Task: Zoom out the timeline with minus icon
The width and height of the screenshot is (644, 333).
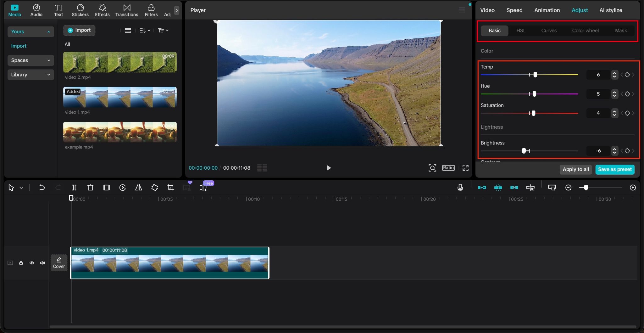Action: [x=568, y=188]
